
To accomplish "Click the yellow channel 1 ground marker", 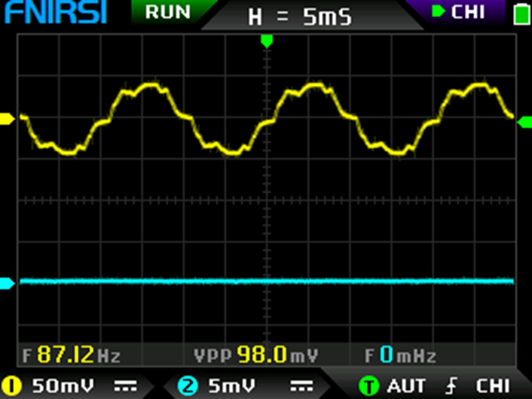I will tap(7, 118).
